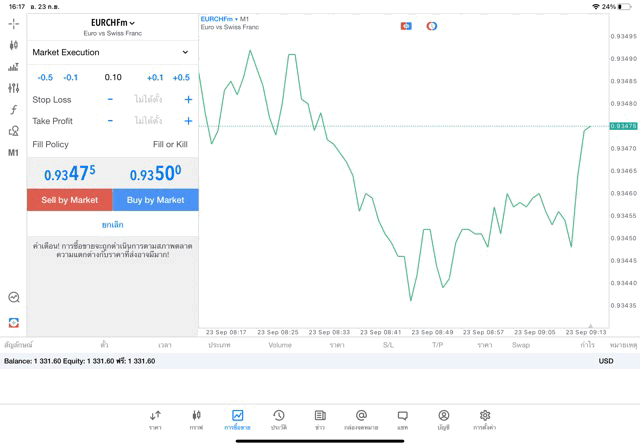
Task: Open the indicators (f) icon
Action: (x=13, y=110)
